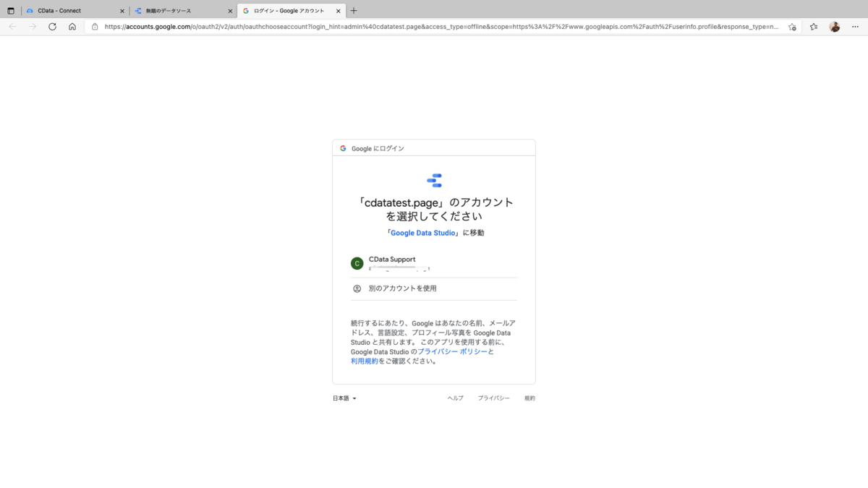This screenshot has height=488, width=868.
Task: Reload the current page
Action: pos(52,26)
